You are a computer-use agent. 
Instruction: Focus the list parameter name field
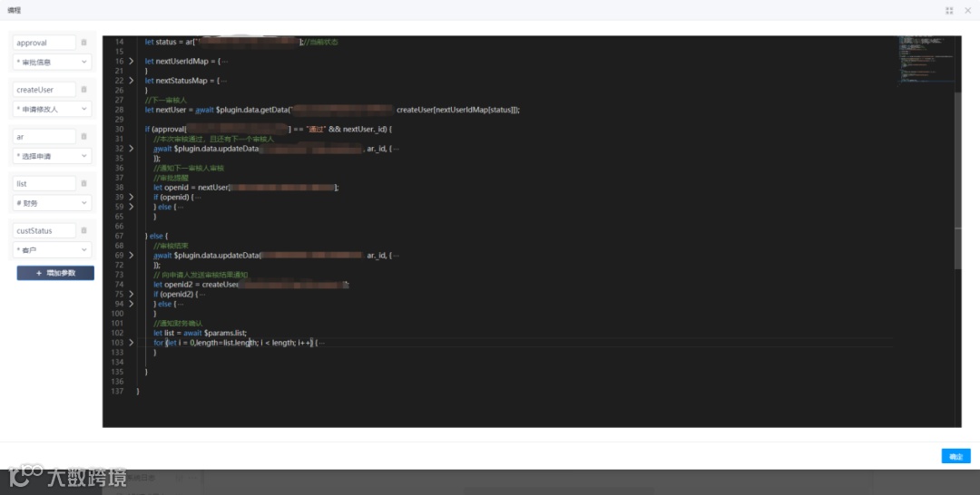click(x=44, y=183)
